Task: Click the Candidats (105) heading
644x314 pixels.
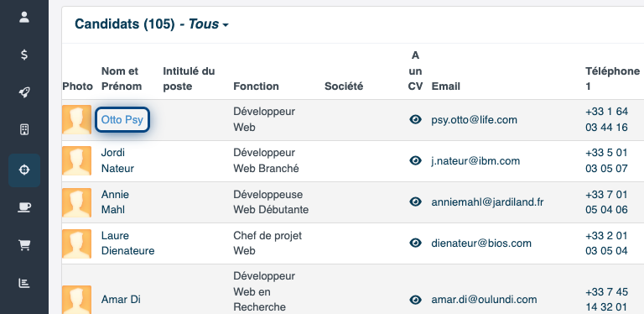Action: 125,24
